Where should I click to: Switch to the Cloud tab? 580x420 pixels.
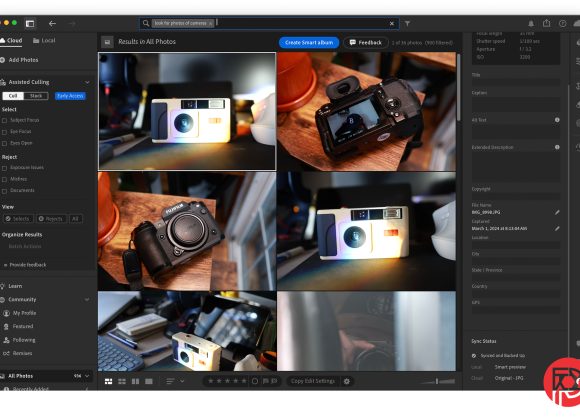tap(11, 41)
